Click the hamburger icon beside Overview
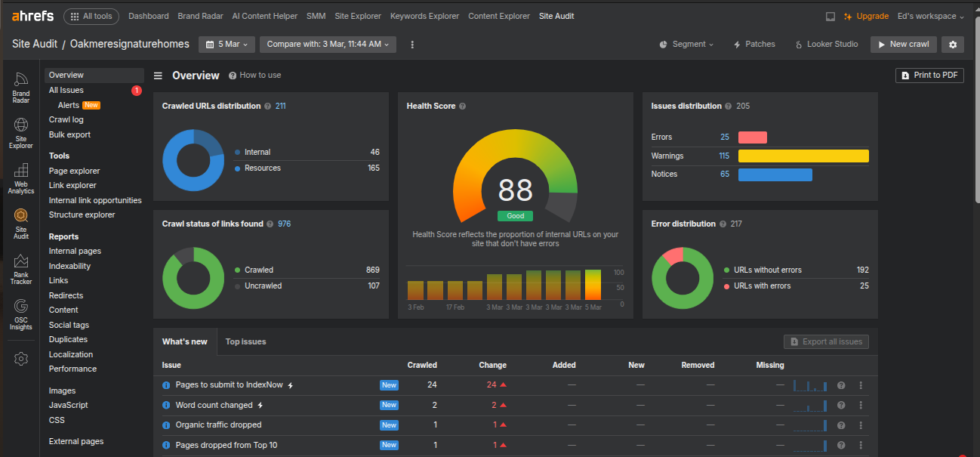980x457 pixels. (158, 75)
